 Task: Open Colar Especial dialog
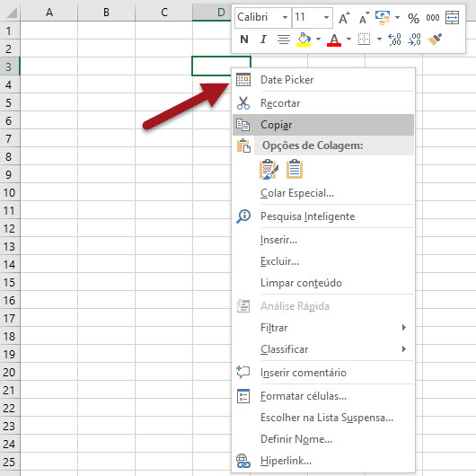pos(323,193)
